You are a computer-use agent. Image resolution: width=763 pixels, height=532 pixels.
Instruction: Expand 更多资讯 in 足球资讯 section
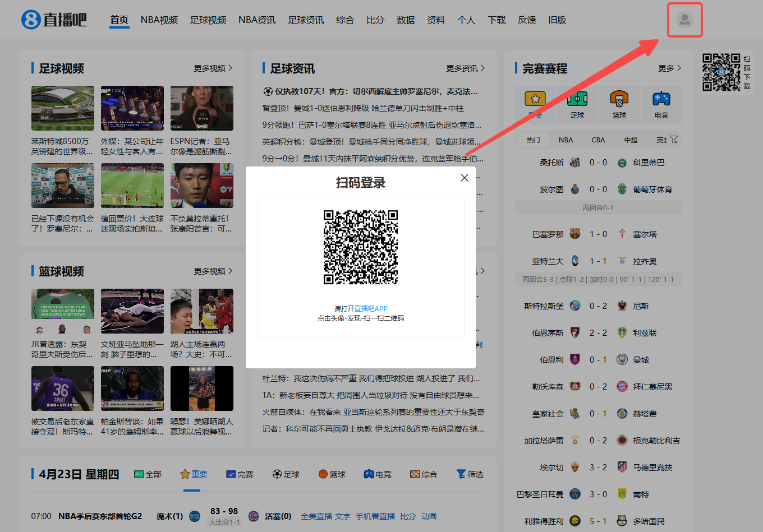point(465,68)
